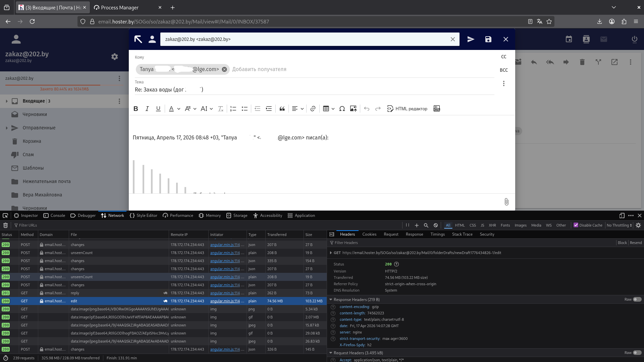
Task: Switch to the Console devtools tab
Action: point(54,216)
